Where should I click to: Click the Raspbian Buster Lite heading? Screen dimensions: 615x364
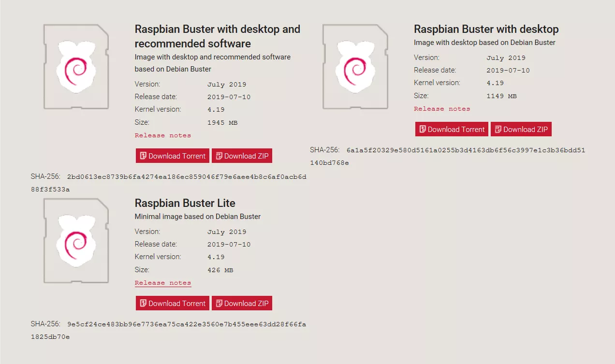tap(185, 203)
